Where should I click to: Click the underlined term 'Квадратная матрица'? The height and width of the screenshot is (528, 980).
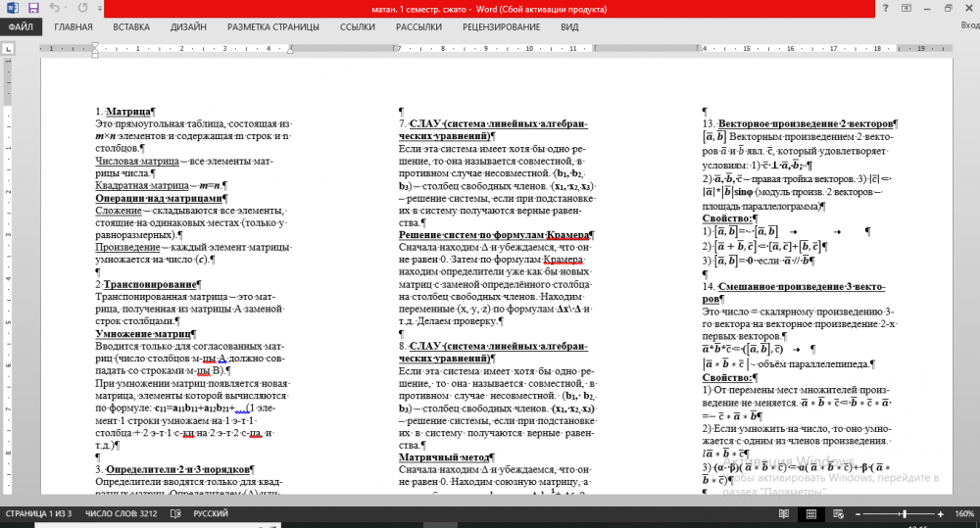(142, 185)
